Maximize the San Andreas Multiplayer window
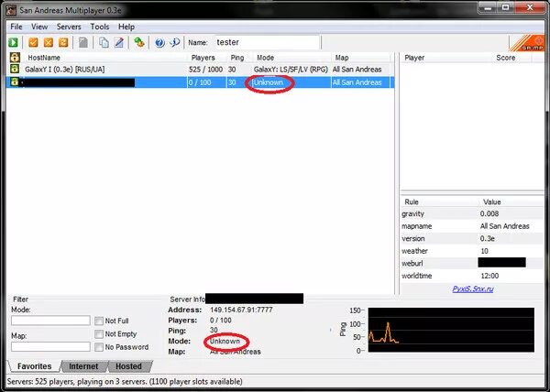Viewport: 550px width, 392px height. [x=505, y=7]
